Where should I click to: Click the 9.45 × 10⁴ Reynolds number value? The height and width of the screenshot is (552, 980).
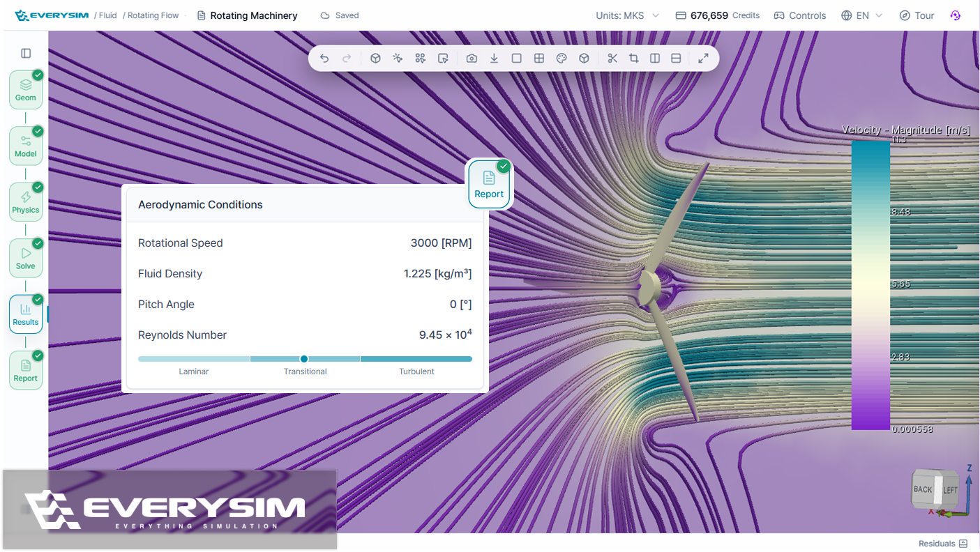(446, 335)
